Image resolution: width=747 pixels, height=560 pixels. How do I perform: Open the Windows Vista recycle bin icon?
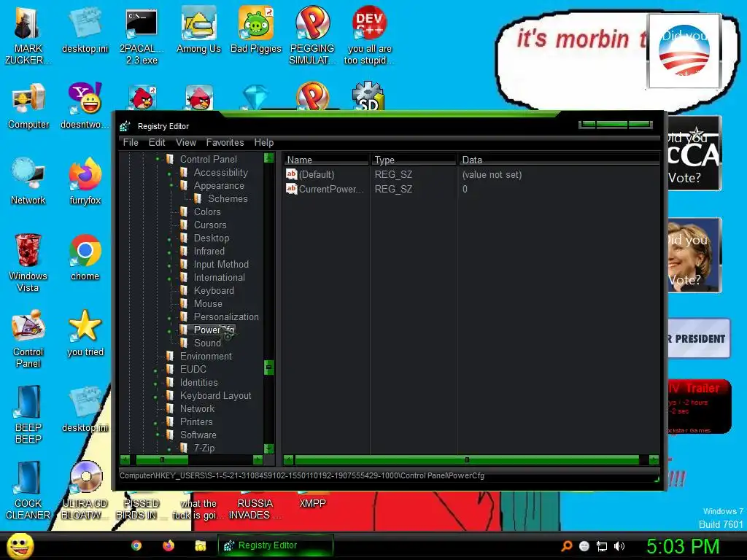pyautogui.click(x=28, y=262)
